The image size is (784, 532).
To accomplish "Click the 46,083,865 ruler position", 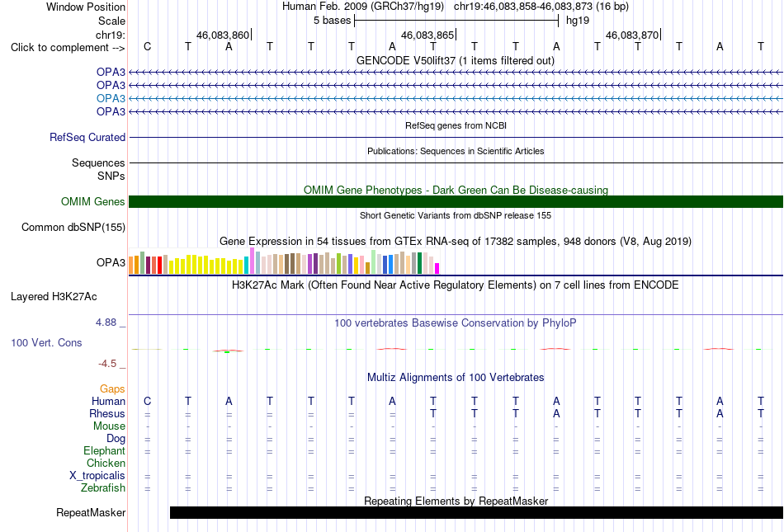I will pos(427,35).
